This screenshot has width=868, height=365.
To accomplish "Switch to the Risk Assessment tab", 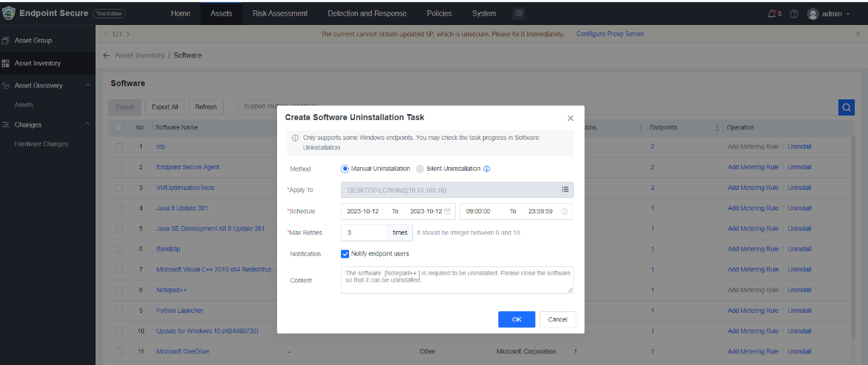I will click(x=280, y=13).
